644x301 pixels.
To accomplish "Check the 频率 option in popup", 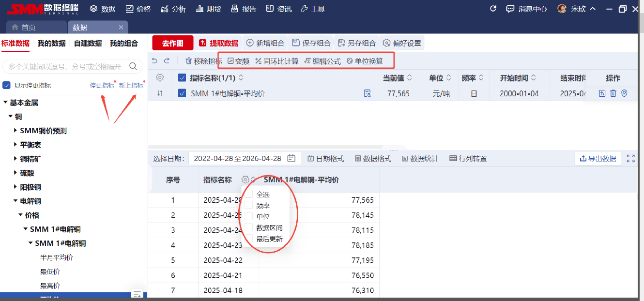I will (249, 205).
